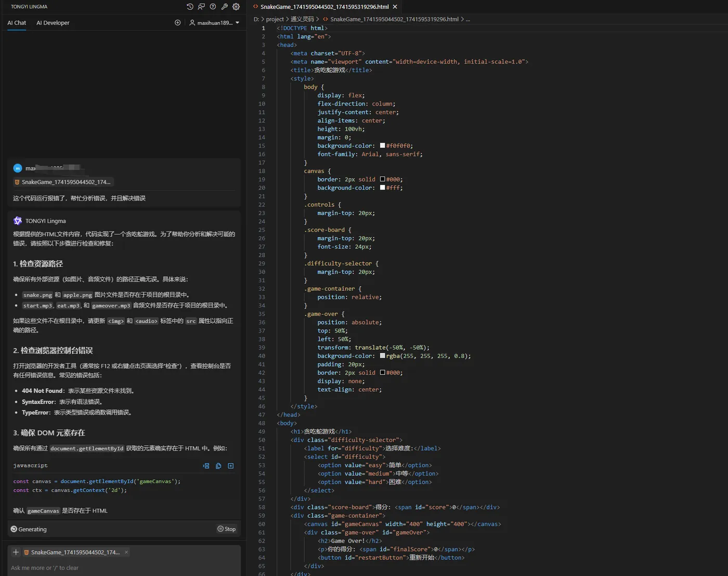
Task: Create new file from javascript code snippet
Action: pos(231,466)
